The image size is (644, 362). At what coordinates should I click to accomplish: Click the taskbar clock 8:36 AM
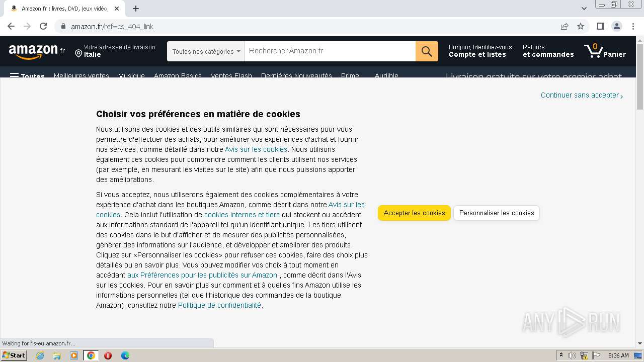pyautogui.click(x=618, y=355)
